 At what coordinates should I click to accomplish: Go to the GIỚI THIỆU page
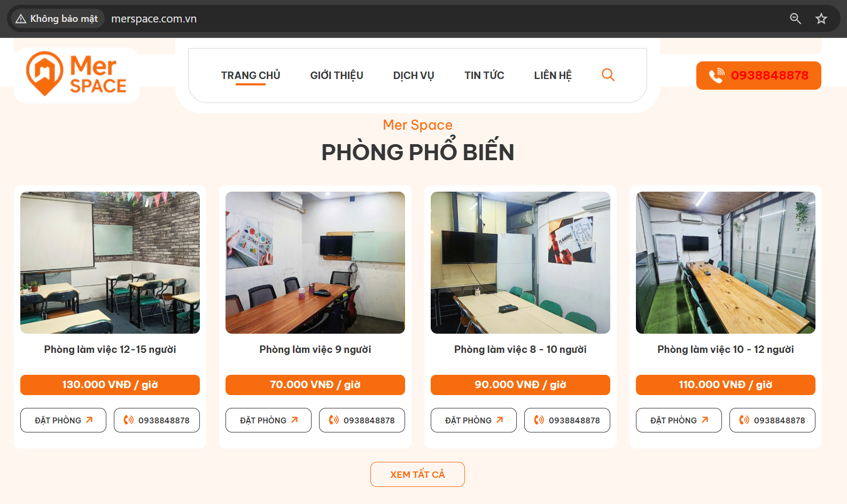[x=337, y=75]
